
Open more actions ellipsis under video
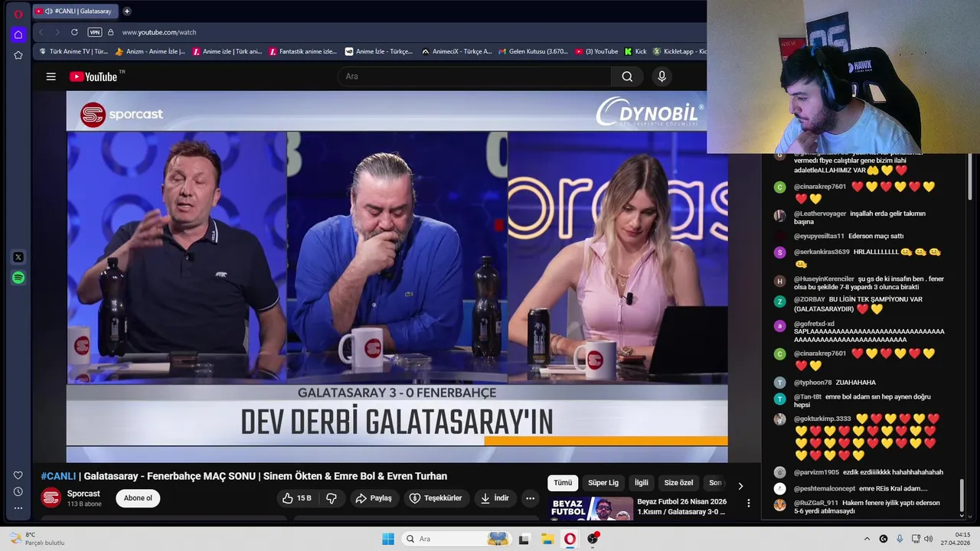click(530, 498)
